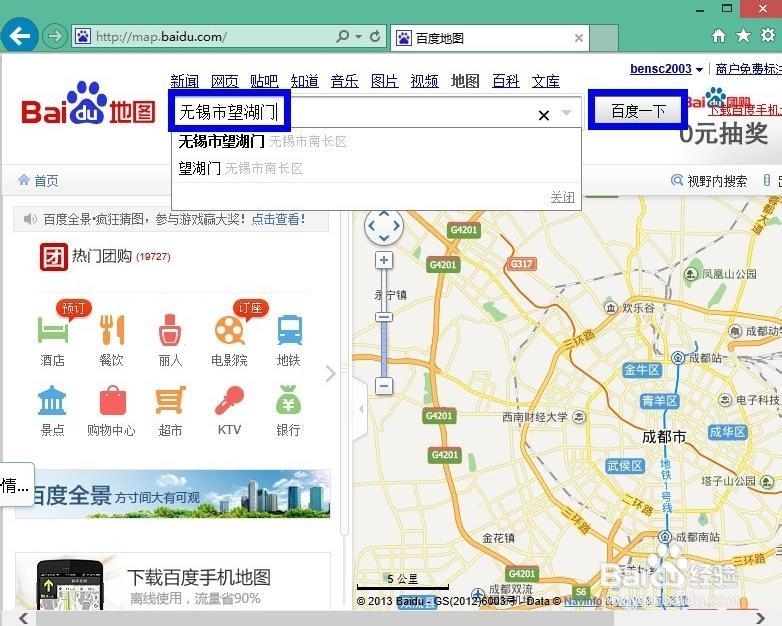Close the 百度地图 browser tab
Image resolution: width=782 pixels, height=626 pixels.
tap(579, 38)
